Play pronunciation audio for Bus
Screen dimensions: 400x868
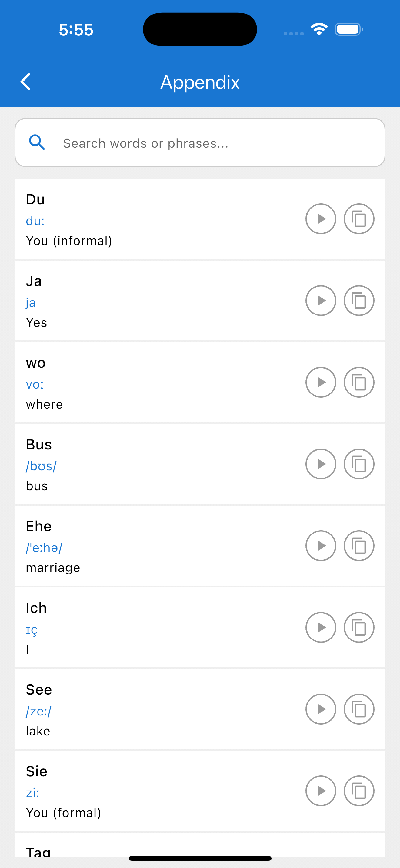(321, 464)
